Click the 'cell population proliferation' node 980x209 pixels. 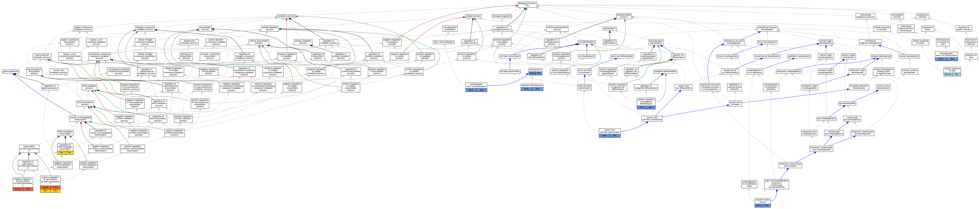pyautogui.click(x=450, y=29)
